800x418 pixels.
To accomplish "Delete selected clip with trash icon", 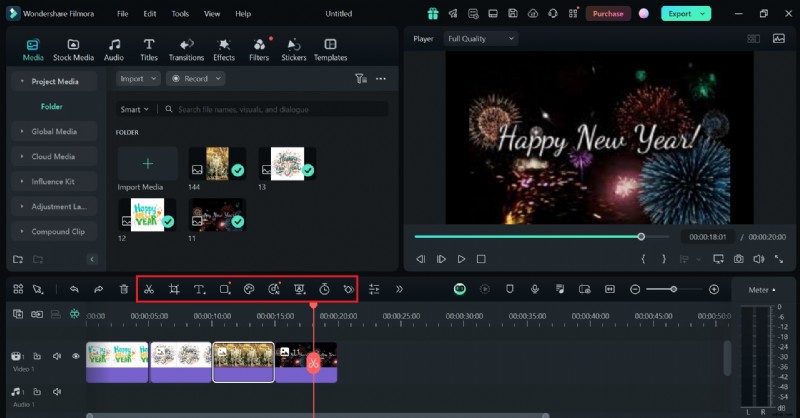I will 124,289.
